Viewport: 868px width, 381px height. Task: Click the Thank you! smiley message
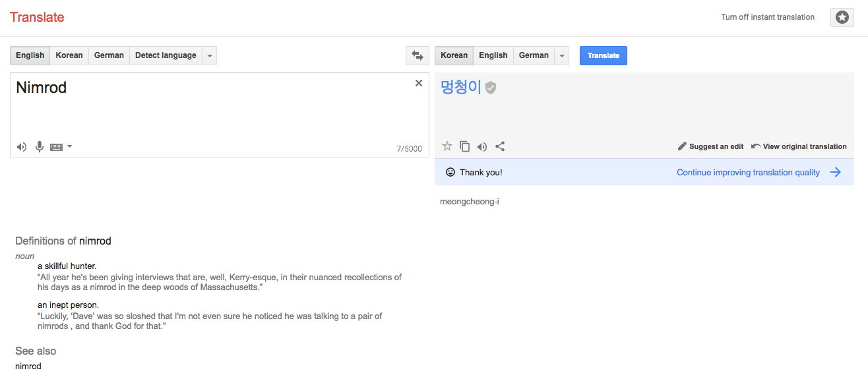click(x=474, y=172)
